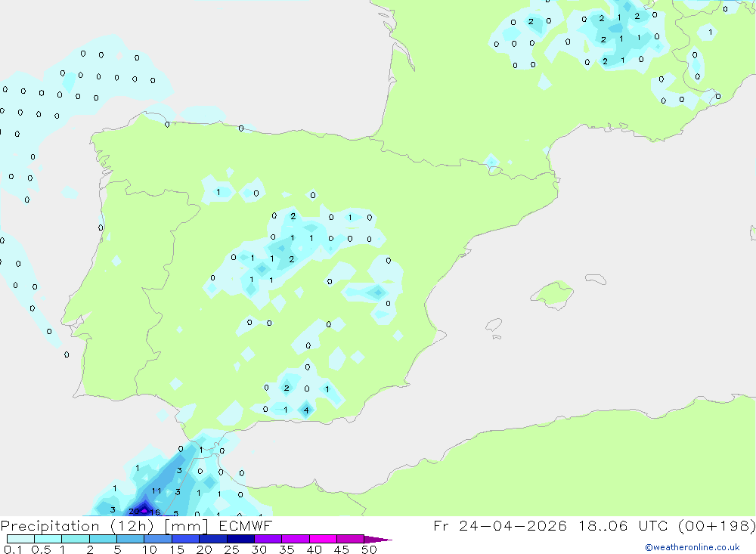
Task: Click the 30–35 mm purple legend swatch
Action: pos(268,539)
